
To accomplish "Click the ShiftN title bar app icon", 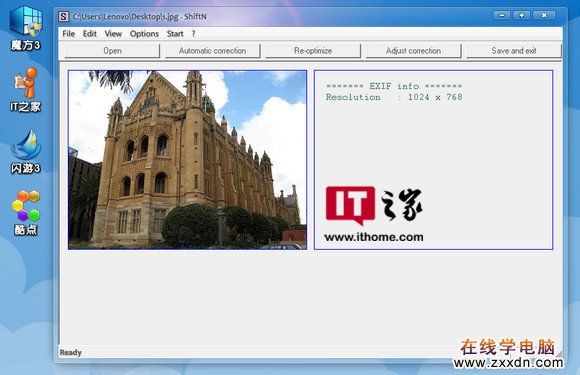I will coord(64,16).
